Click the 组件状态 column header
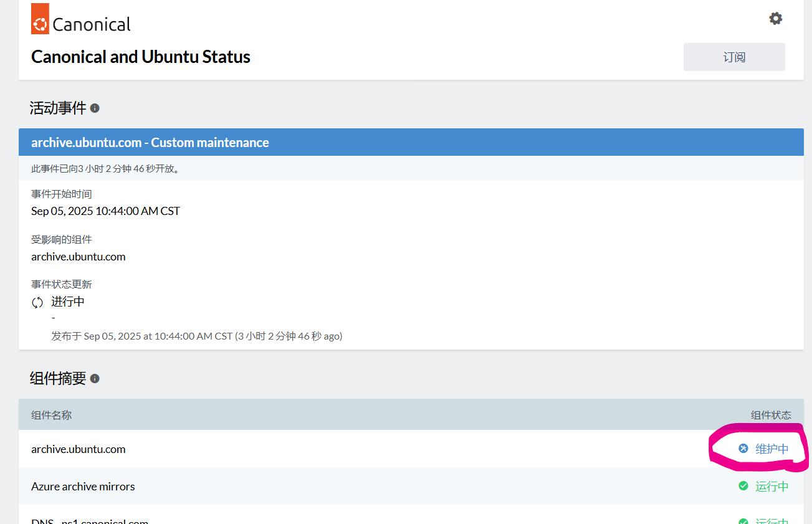 coord(770,415)
